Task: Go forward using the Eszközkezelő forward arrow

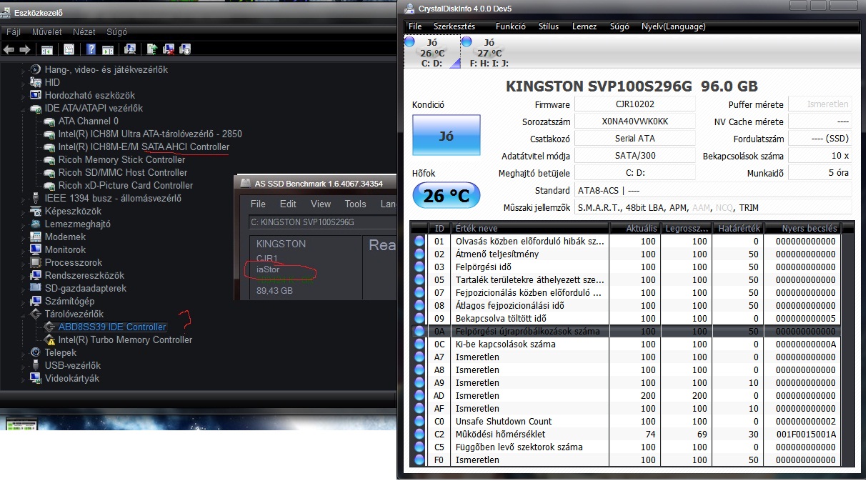Action: (25, 49)
